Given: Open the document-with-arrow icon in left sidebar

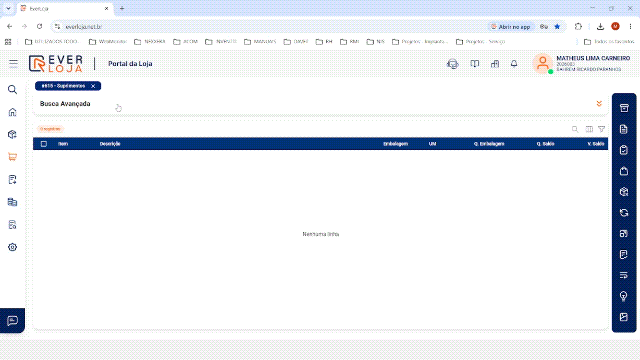Looking at the screenshot, I should (x=12, y=180).
